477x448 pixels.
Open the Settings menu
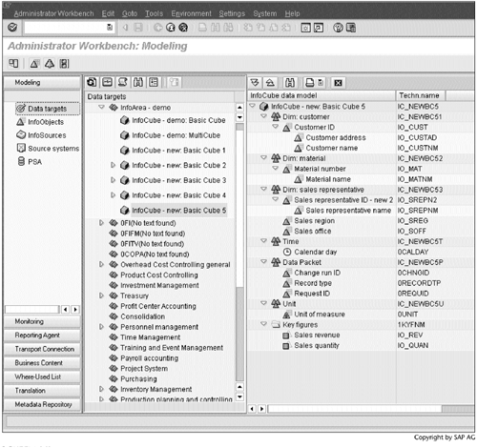[232, 13]
